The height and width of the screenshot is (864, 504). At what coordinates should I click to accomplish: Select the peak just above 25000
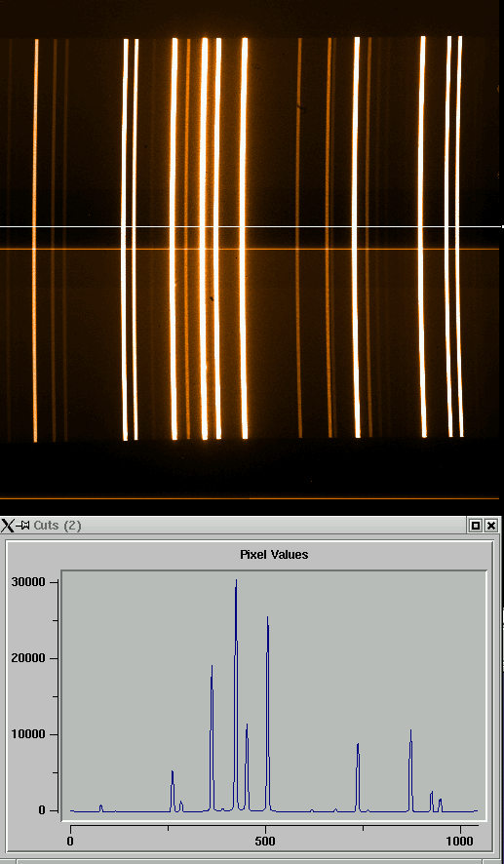[268, 618]
